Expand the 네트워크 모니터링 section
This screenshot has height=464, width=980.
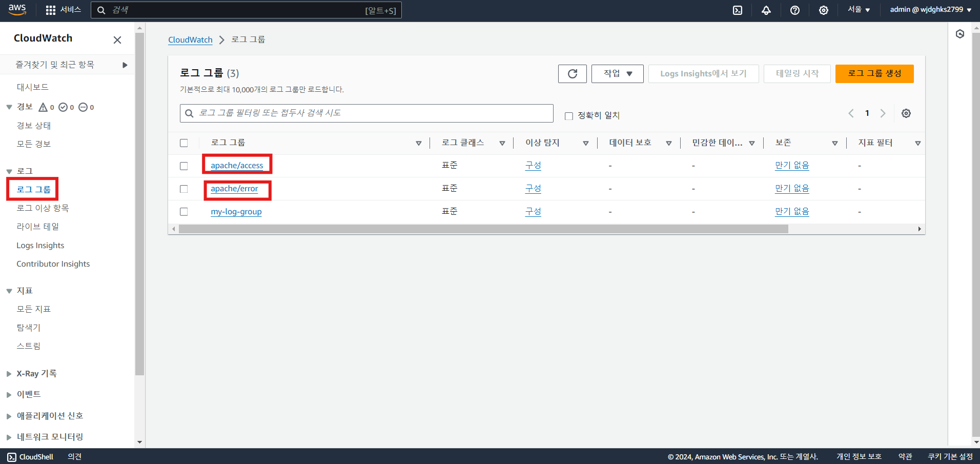click(9, 437)
